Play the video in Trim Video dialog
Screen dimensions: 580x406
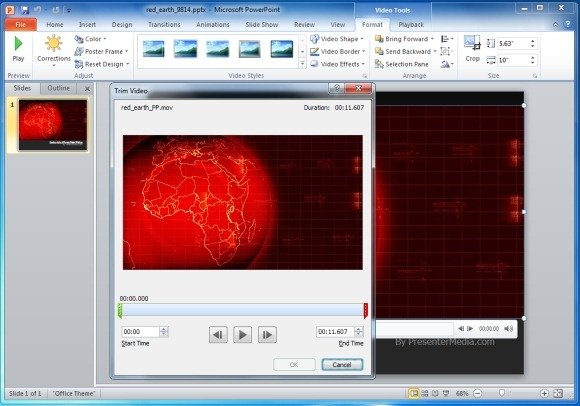(x=243, y=335)
